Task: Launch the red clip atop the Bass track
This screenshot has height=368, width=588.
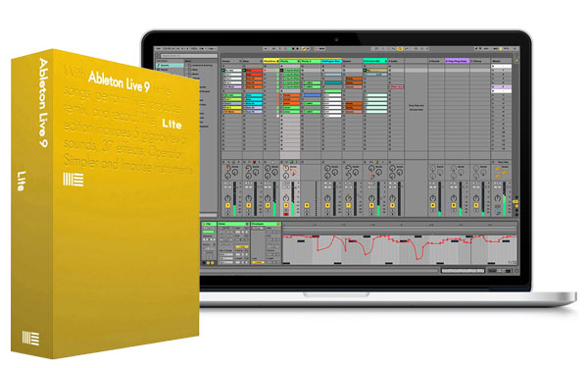Action: [253, 71]
